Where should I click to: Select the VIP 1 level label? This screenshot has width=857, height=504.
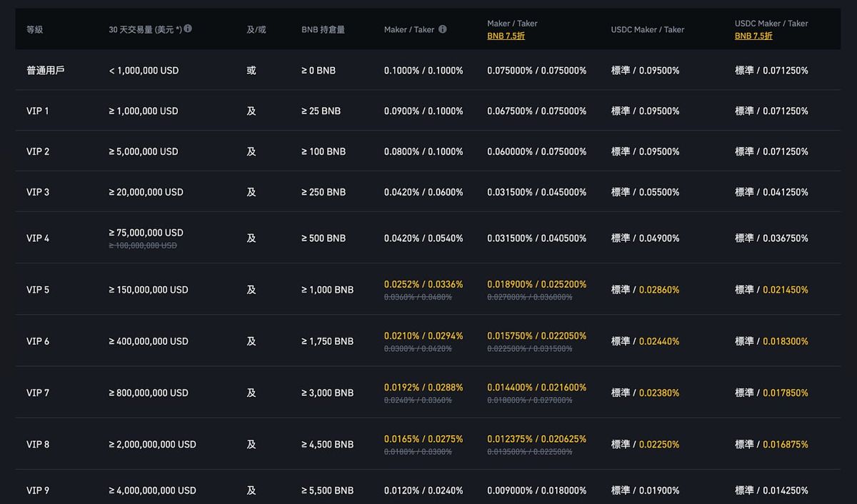click(x=38, y=111)
